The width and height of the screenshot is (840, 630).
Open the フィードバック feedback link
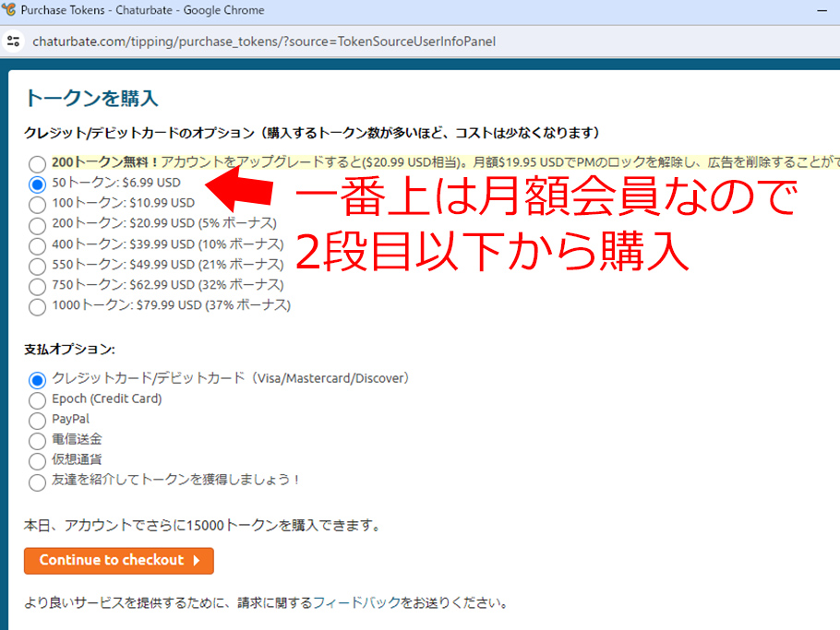tap(356, 602)
